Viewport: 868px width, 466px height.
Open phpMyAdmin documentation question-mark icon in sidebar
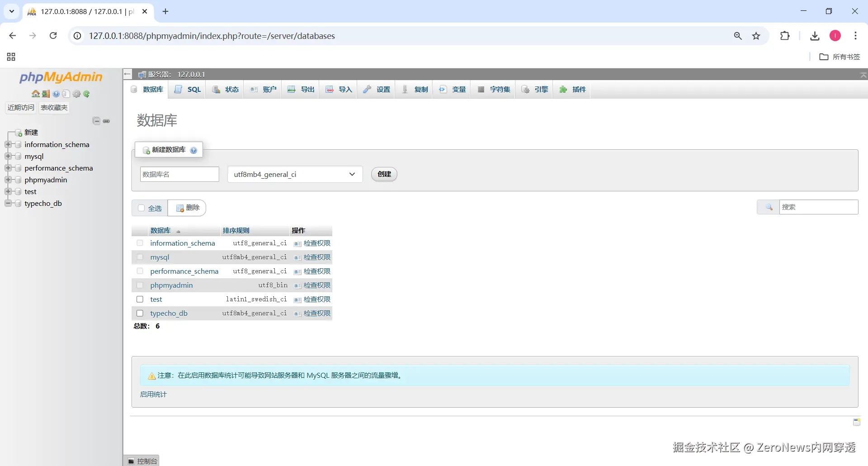tap(56, 94)
